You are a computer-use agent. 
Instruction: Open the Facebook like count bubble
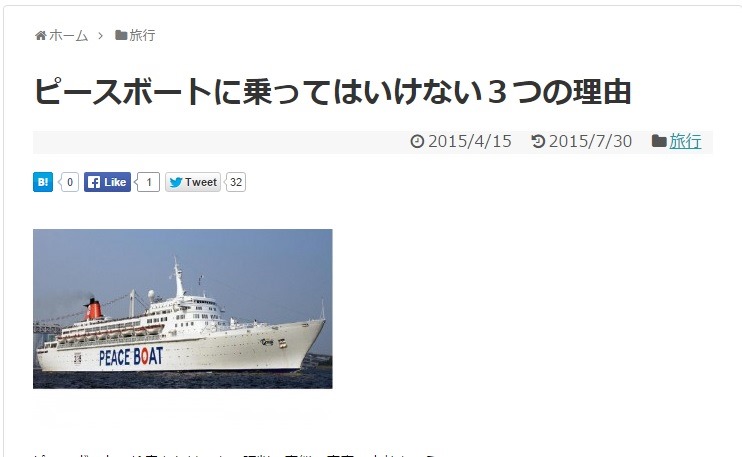pyautogui.click(x=148, y=182)
